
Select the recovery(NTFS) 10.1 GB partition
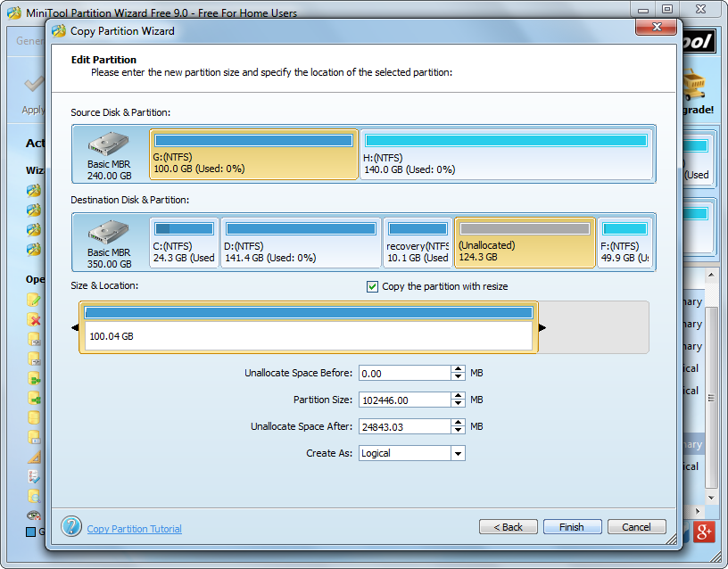click(418, 243)
